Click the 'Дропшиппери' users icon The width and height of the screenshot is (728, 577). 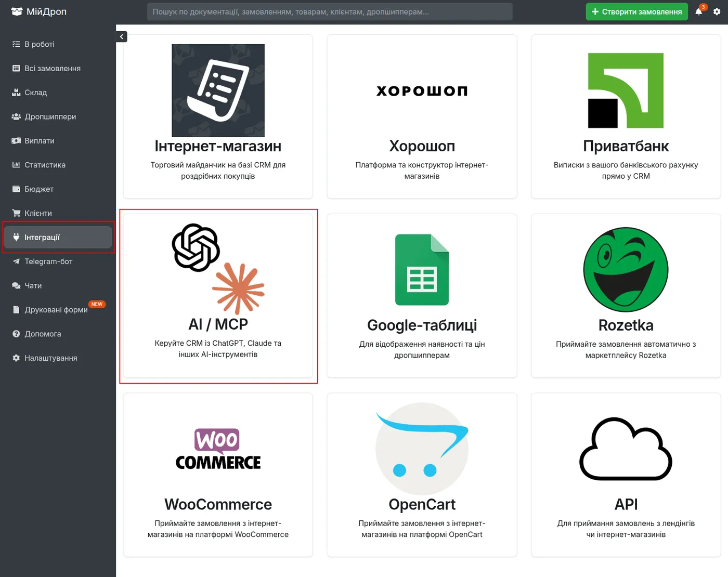(16, 116)
